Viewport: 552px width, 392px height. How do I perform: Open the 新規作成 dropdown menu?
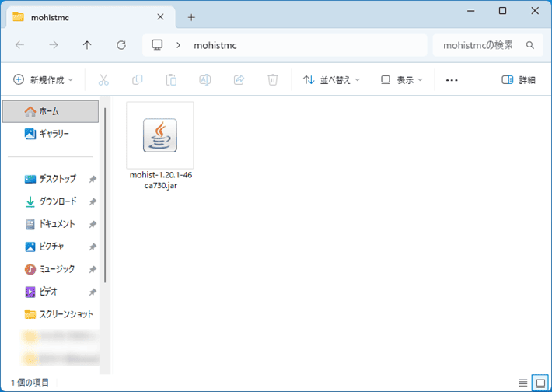click(x=44, y=80)
